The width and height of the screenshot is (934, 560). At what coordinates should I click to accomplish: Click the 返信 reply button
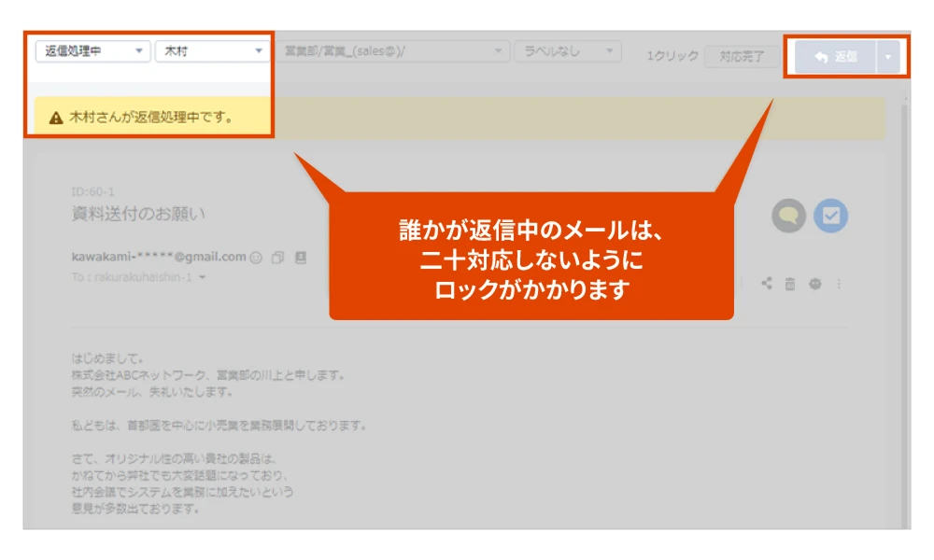coord(835,57)
